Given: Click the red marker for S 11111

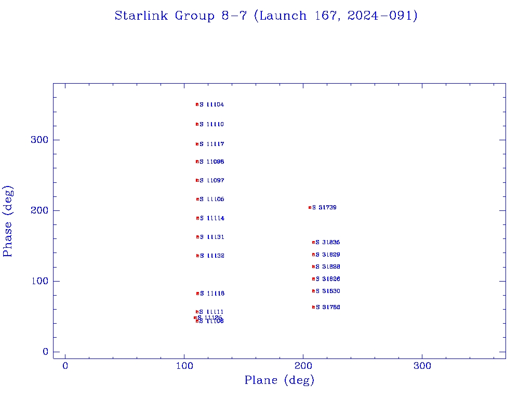Looking at the screenshot, I should (197, 312).
